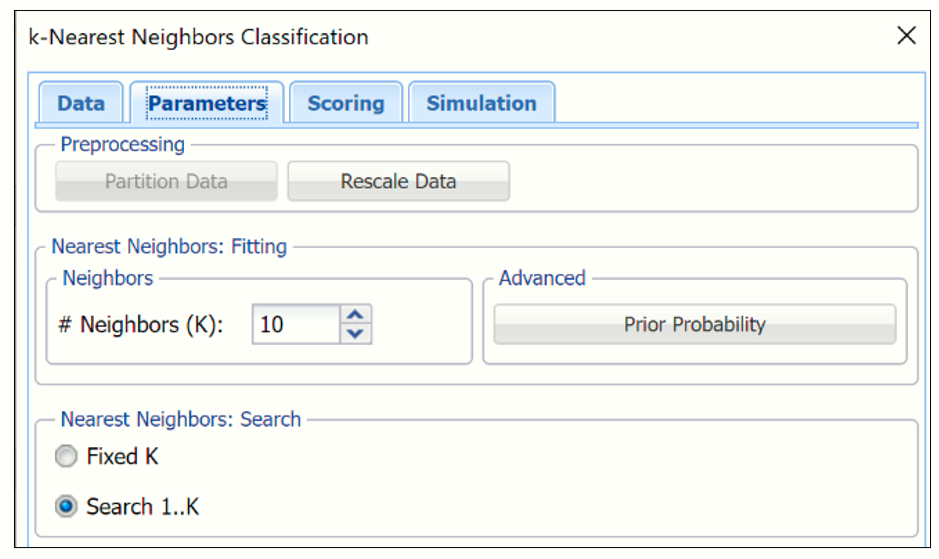939x559 pixels.
Task: Go to the Simulation tab
Action: (481, 103)
